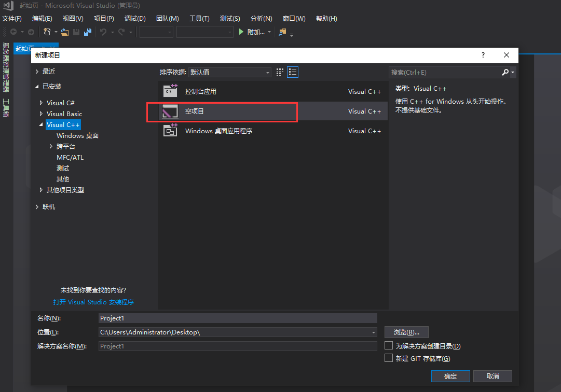The image size is (561, 392).
Task: Click the green start attach play icon
Action: pos(241,32)
